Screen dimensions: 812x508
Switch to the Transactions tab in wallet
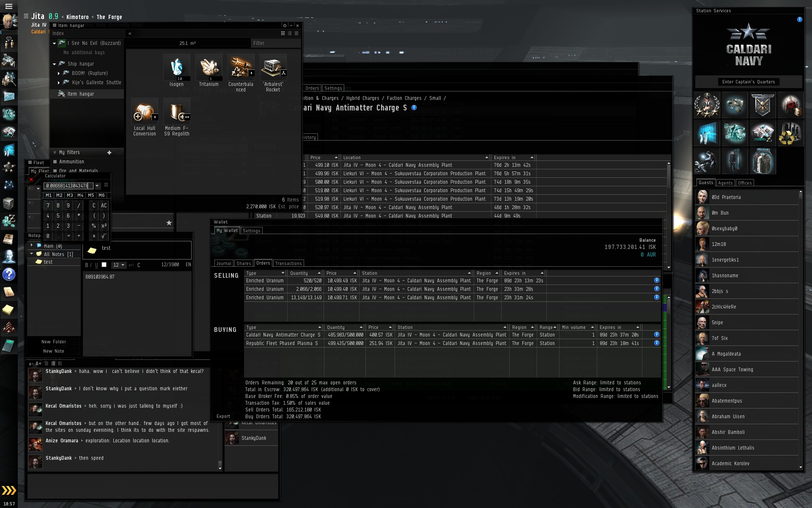(x=288, y=263)
